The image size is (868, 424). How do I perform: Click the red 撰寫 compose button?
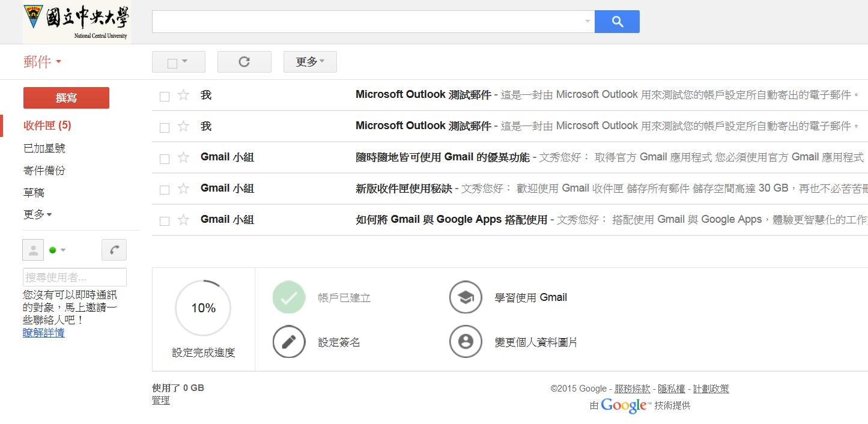(66, 98)
